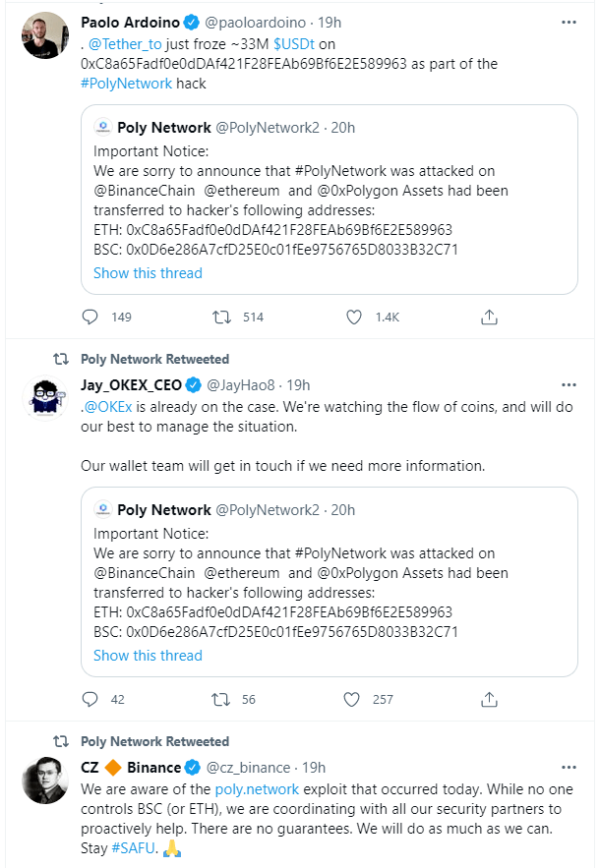This screenshot has width=600, height=868.
Task: Like Jay_OKEX_CEO's tweet
Action: (354, 699)
